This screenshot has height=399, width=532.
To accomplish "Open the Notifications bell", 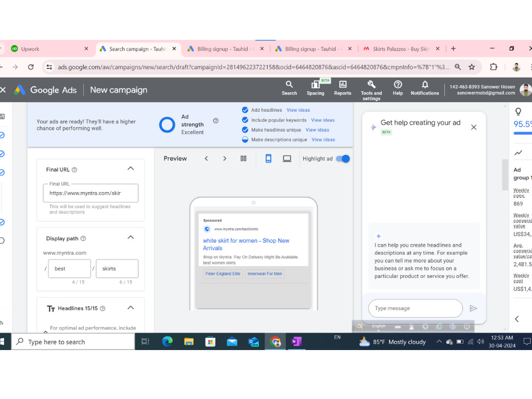I will 425,88.
